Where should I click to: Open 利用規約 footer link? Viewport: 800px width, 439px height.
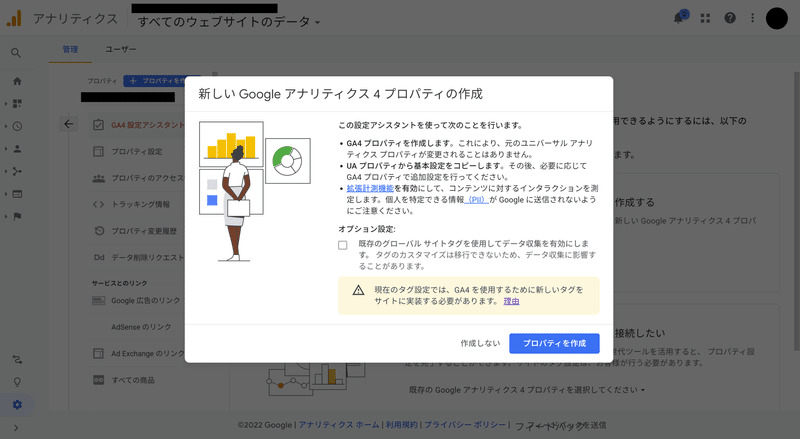coord(401,425)
